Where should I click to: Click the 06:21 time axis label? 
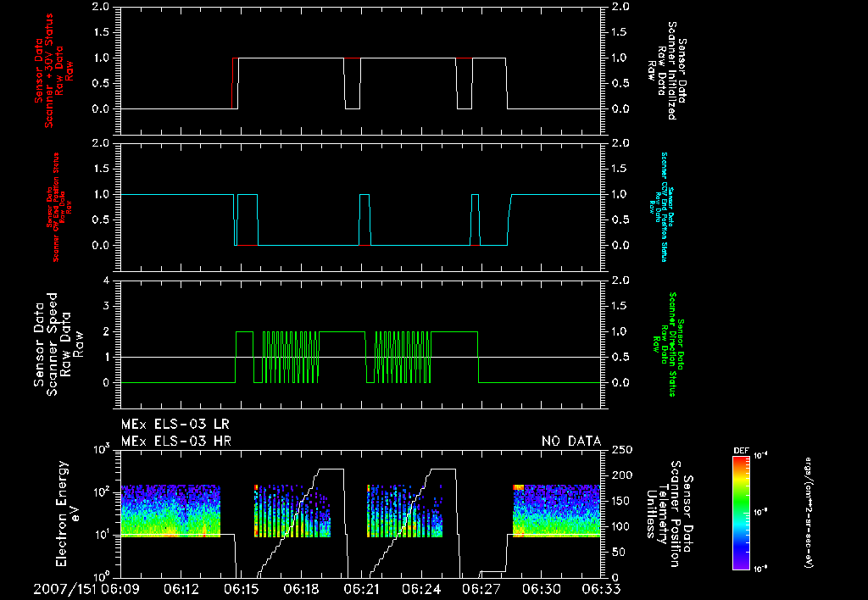(361, 589)
